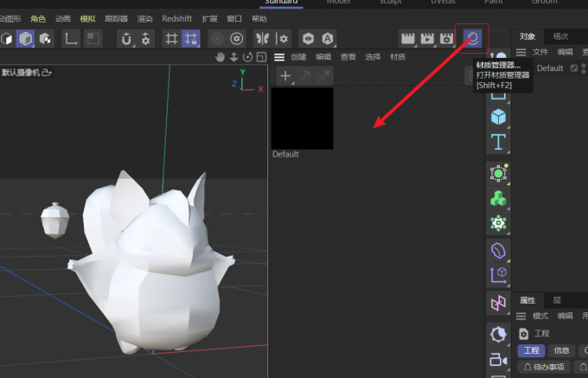Add a light using sun-moon icon
The image size is (588, 378).
[x=498, y=335]
